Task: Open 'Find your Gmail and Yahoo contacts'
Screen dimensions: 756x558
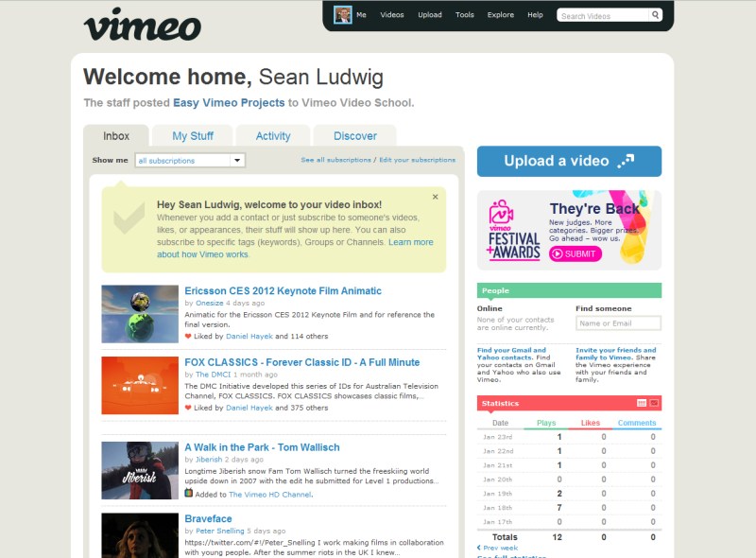Action: 511,354
